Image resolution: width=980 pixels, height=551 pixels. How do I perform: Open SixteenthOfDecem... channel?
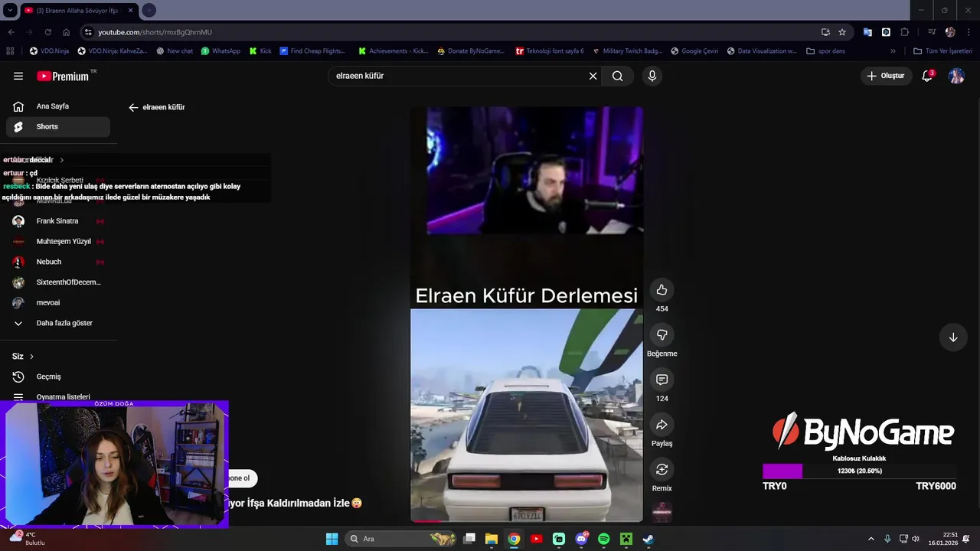pyautogui.click(x=58, y=282)
